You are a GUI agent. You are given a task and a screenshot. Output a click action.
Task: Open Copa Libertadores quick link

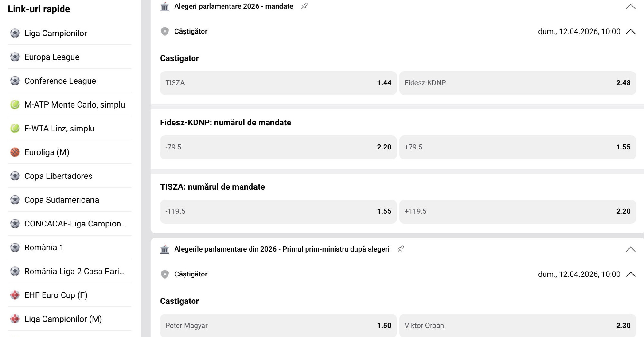[58, 176]
